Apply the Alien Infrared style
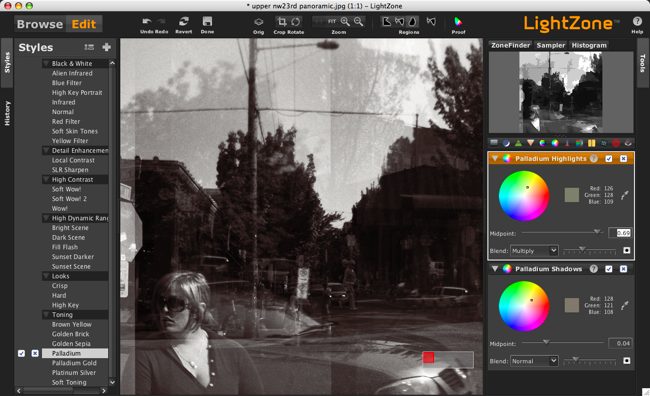 click(72, 73)
